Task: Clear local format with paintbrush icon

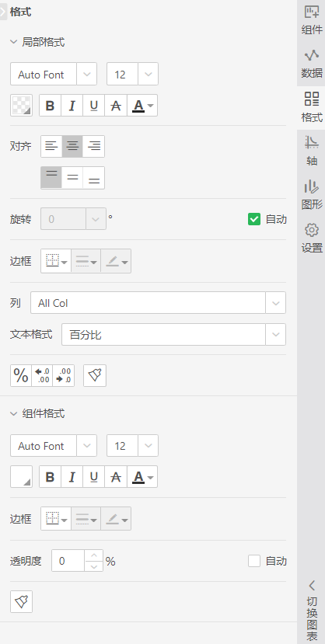Action: point(95,375)
